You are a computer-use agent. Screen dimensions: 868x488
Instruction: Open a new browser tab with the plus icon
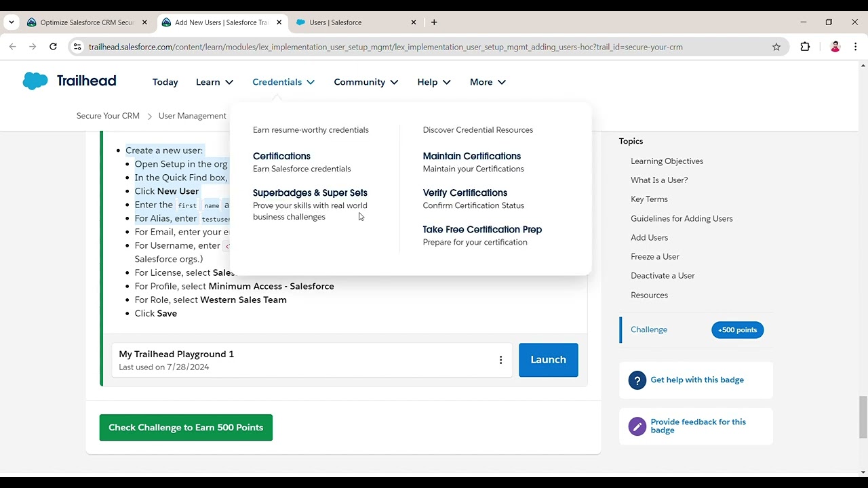(x=434, y=22)
